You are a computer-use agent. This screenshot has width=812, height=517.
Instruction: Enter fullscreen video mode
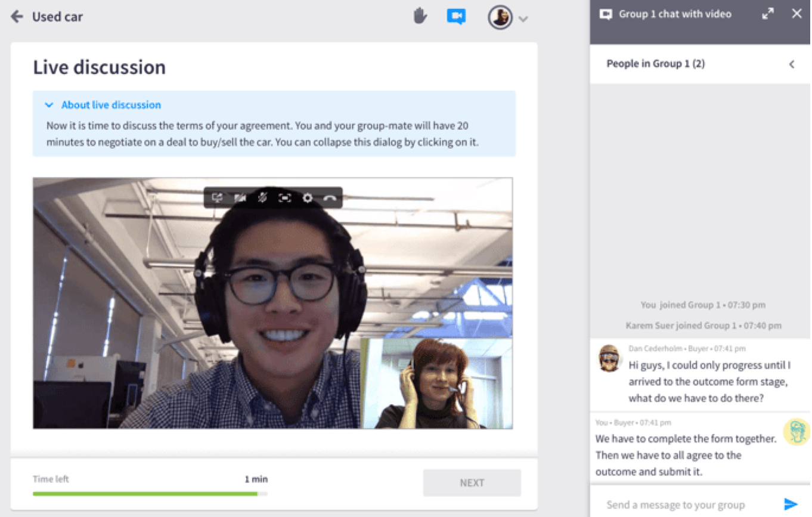coord(285,198)
